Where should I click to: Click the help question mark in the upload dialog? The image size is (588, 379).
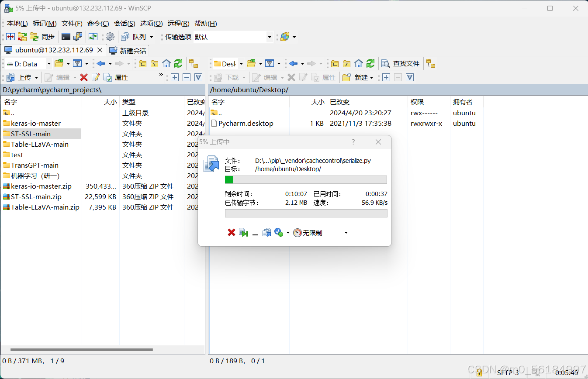[353, 142]
